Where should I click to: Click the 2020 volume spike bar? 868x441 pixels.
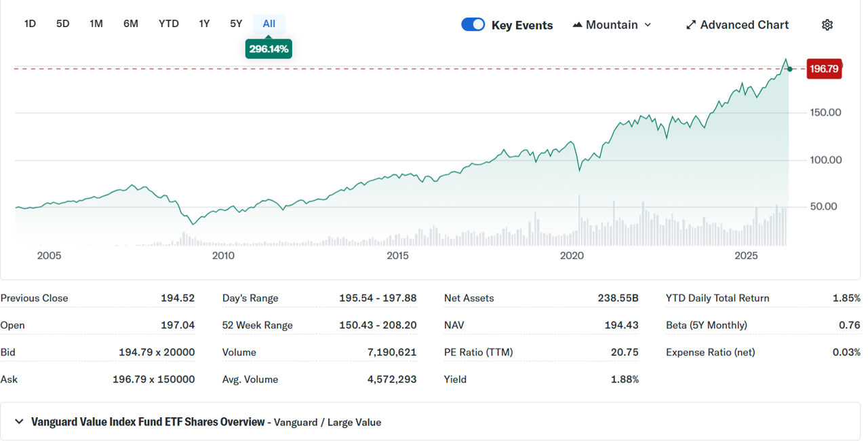point(579,220)
